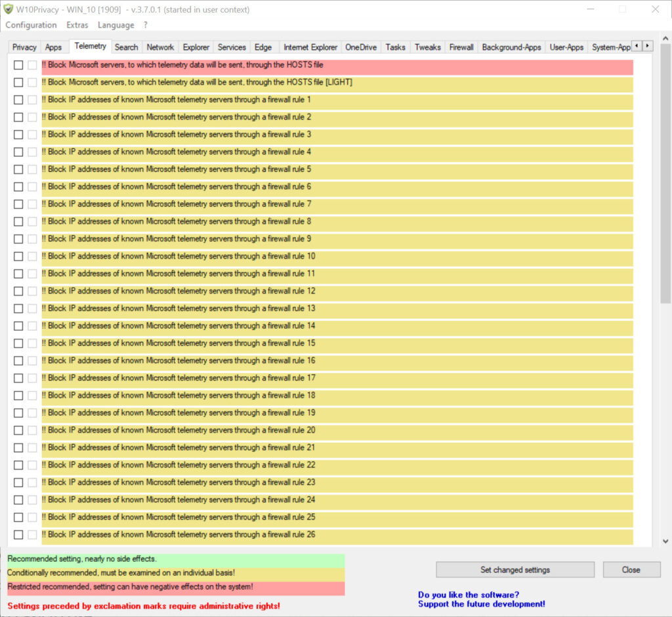Click the green Recommended setting legend text

82,559
